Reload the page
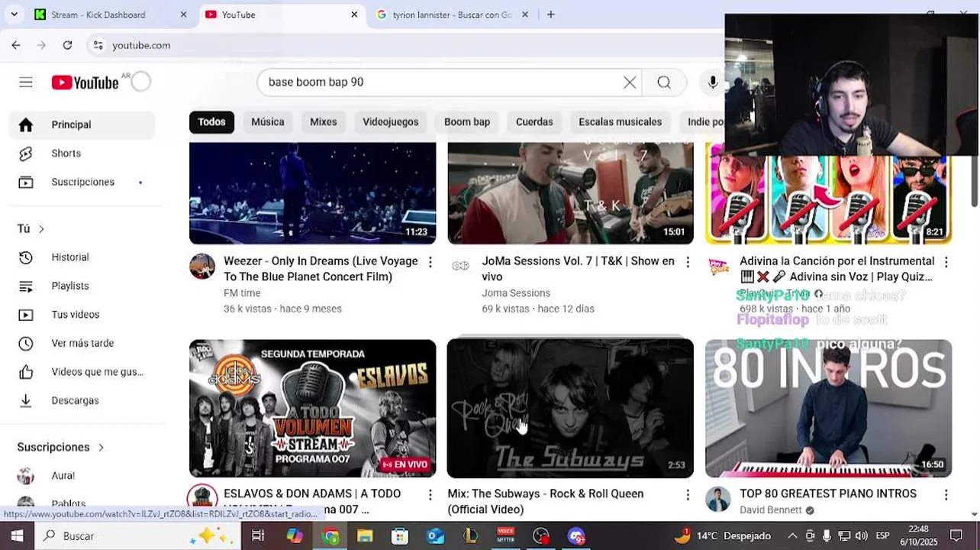980x550 pixels. click(x=67, y=45)
